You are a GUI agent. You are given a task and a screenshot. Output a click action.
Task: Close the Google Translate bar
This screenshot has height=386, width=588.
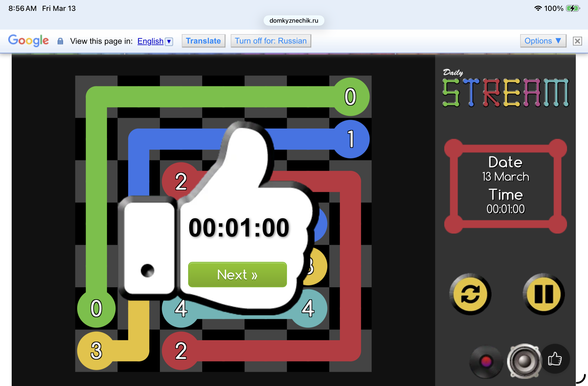pyautogui.click(x=577, y=41)
